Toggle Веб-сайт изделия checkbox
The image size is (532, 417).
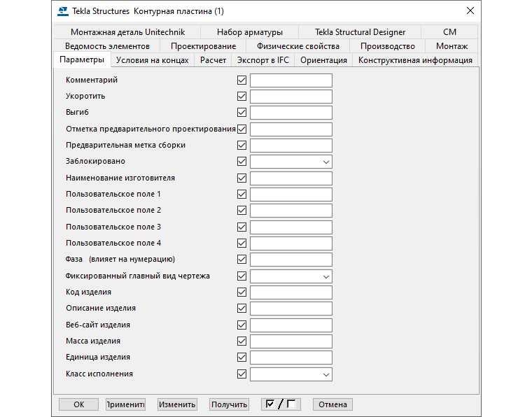[242, 325]
